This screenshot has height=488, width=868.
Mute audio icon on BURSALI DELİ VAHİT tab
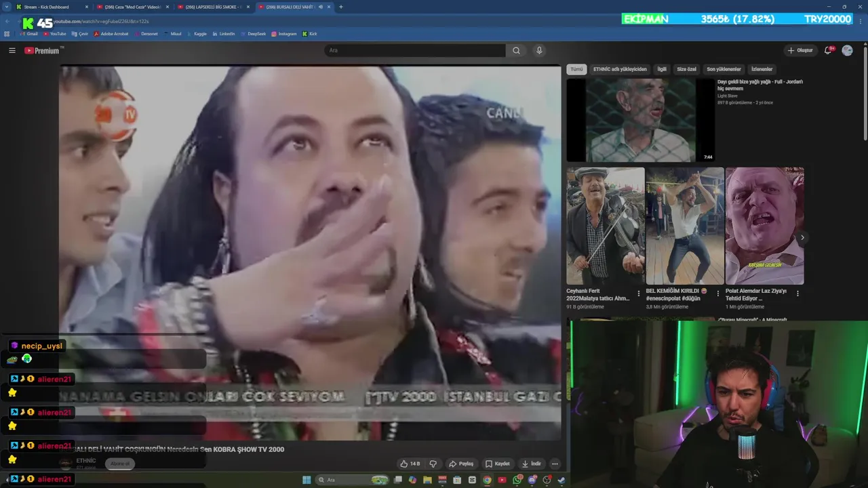[x=321, y=7]
